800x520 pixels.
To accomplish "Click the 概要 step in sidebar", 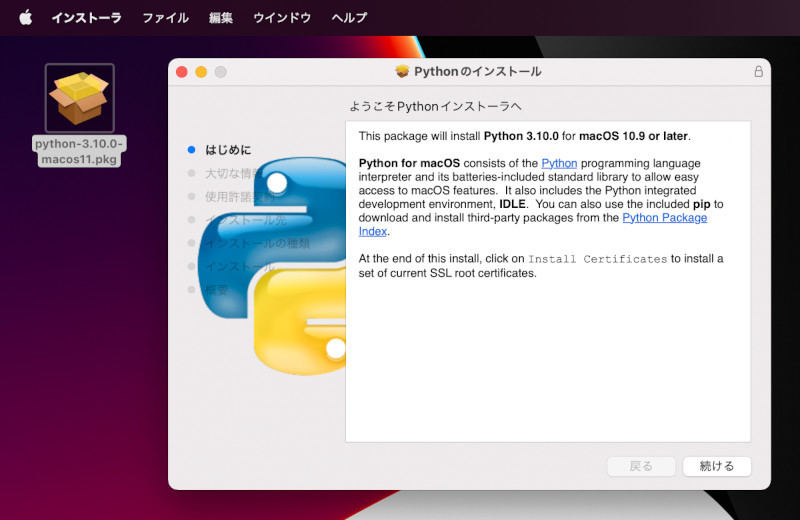I will [217, 290].
